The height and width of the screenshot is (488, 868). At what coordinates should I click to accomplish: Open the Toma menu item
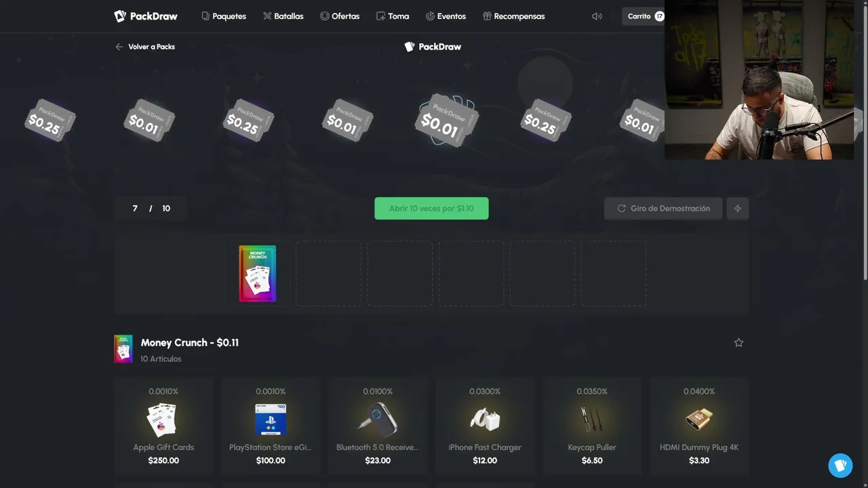coord(393,16)
